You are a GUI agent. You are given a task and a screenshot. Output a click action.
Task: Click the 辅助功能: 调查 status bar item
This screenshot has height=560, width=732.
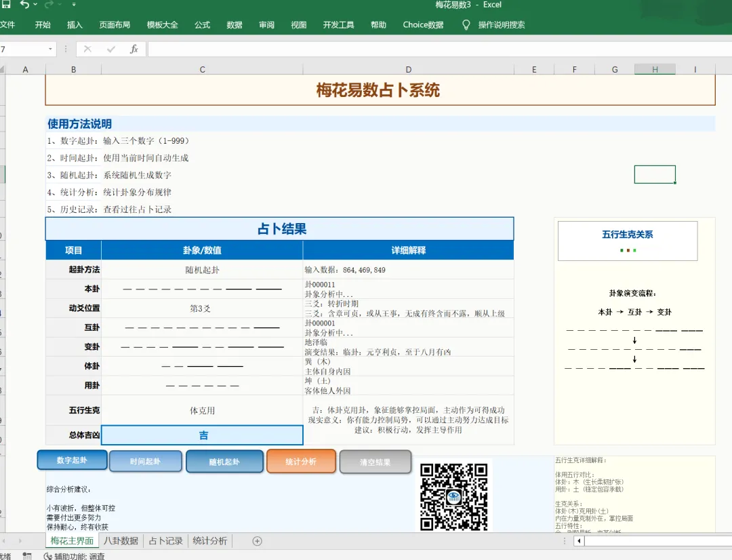pos(75,556)
